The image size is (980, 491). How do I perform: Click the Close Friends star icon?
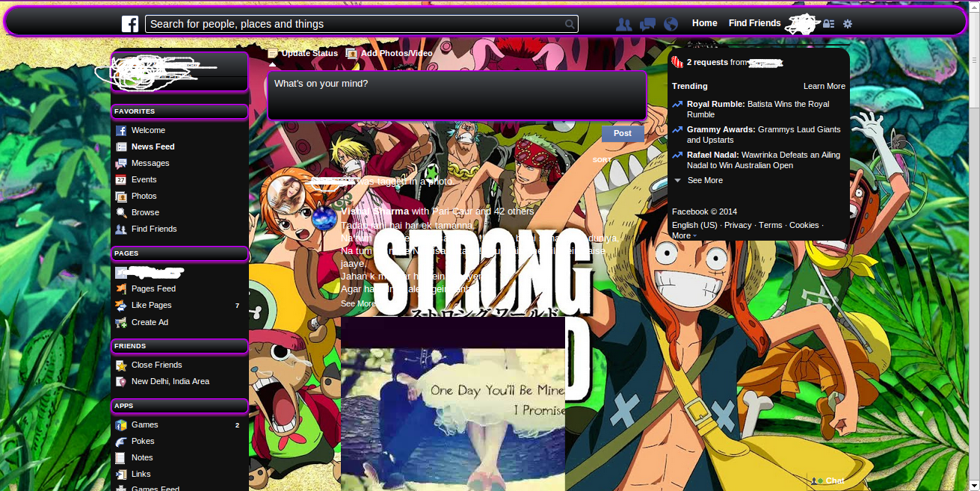point(121,365)
